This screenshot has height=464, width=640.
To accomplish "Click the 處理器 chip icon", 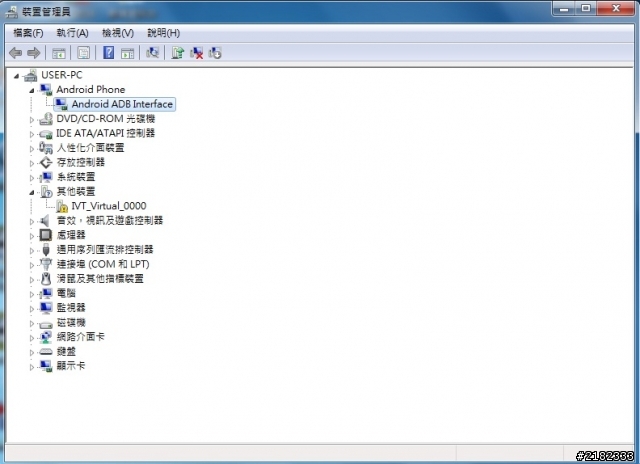I will tap(45, 235).
